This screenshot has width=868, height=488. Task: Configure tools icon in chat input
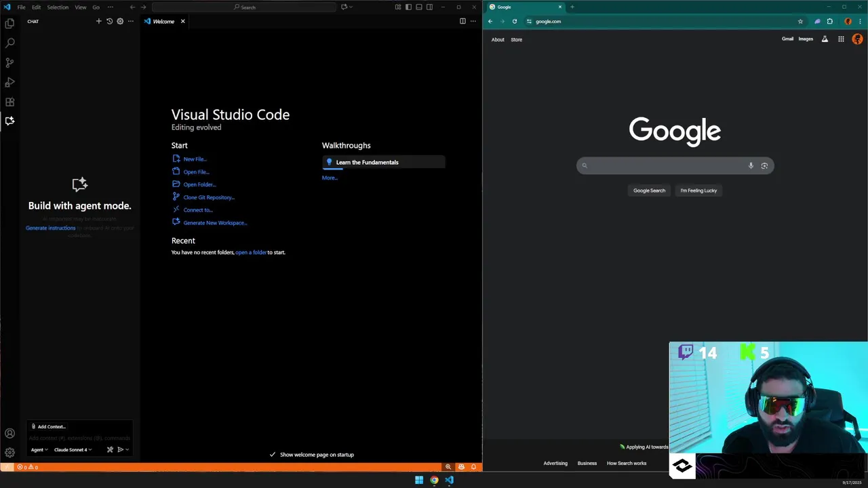pyautogui.click(x=110, y=449)
